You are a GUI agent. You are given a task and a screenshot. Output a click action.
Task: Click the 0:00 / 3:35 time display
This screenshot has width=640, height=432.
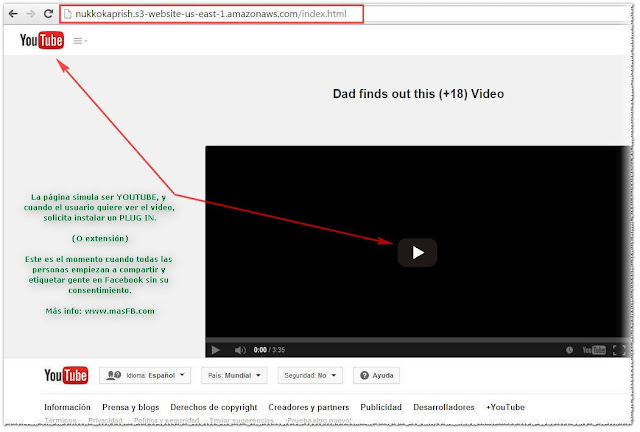pyautogui.click(x=269, y=350)
